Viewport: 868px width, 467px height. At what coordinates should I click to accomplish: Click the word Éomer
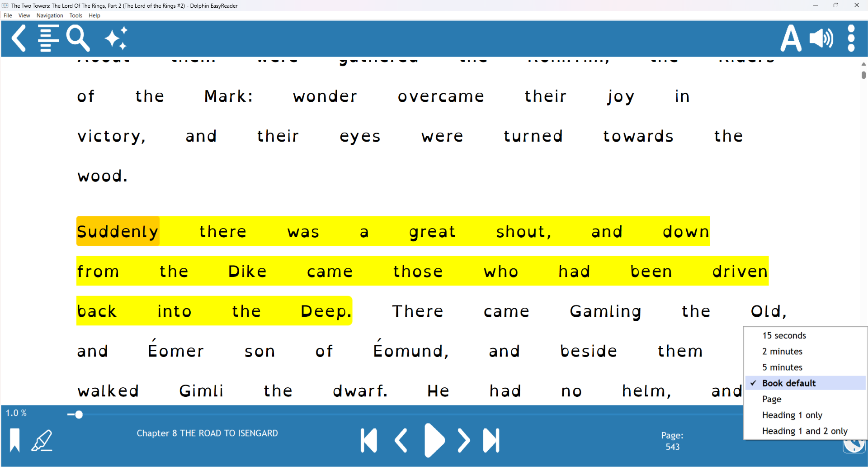pos(176,348)
